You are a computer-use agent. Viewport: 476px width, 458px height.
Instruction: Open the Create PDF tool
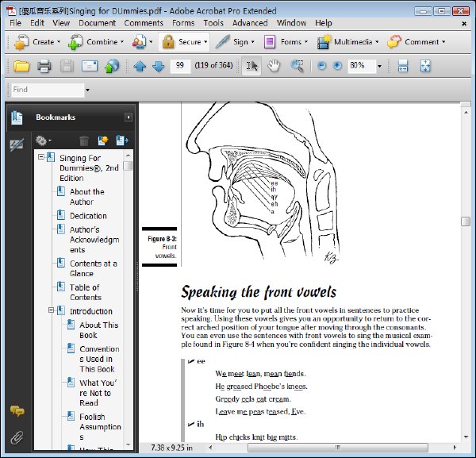[21, 42]
